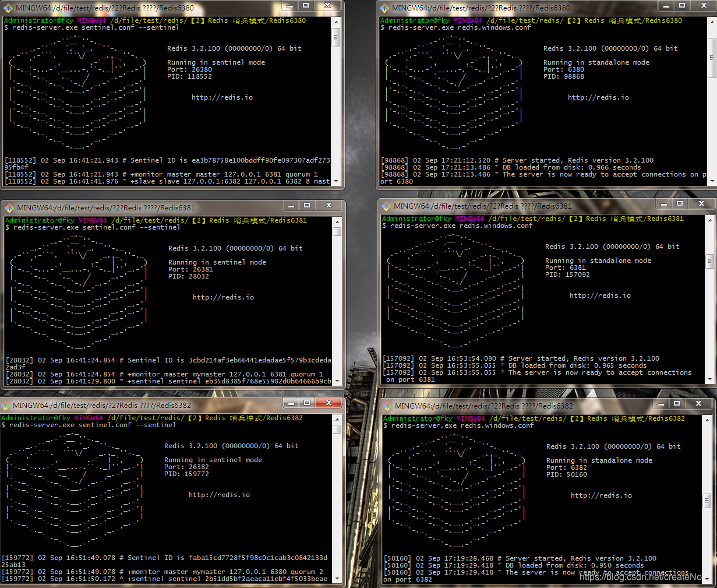Click the 'PID: 159772' text
Image resolution: width=717 pixels, height=588 pixels.
pos(186,474)
